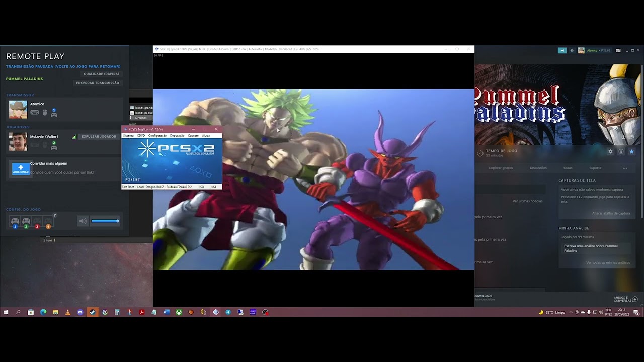The height and width of the screenshot is (362, 644).
Task: Open PCSX2 Sistema menu
Action: [128, 136]
